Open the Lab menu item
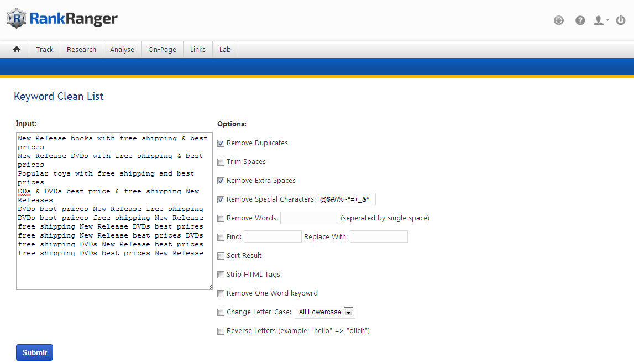 pyautogui.click(x=225, y=49)
